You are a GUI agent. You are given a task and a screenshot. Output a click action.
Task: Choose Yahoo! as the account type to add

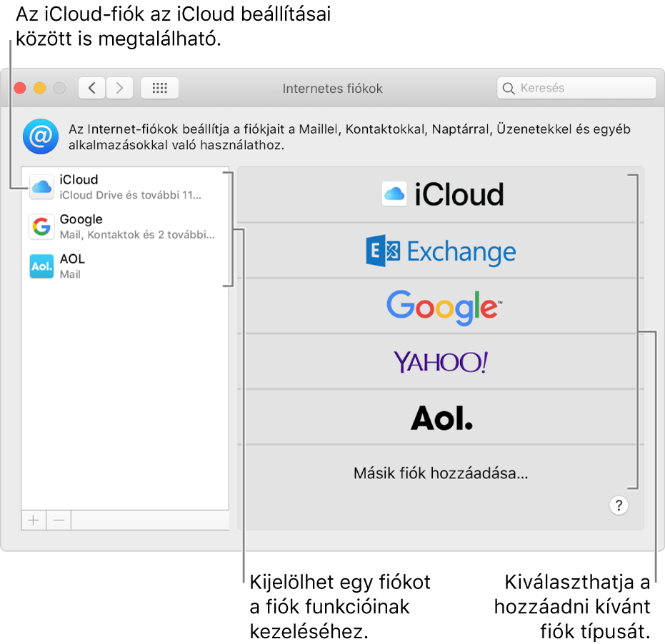coord(441,362)
